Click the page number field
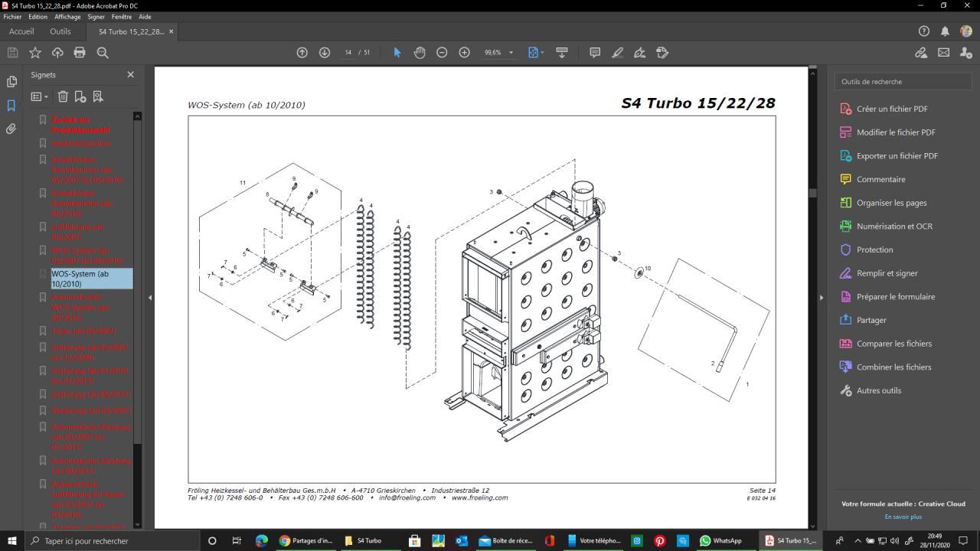This screenshot has width=980, height=551. pyautogui.click(x=348, y=53)
